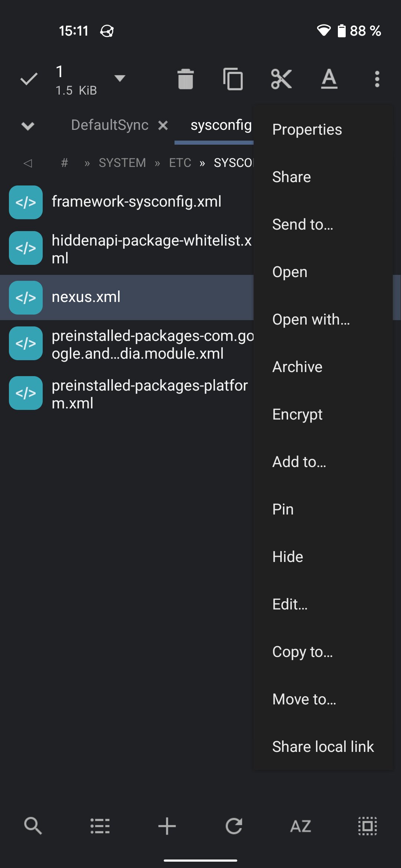Tap the plus icon to create new
The width and height of the screenshot is (401, 868).
[167, 826]
